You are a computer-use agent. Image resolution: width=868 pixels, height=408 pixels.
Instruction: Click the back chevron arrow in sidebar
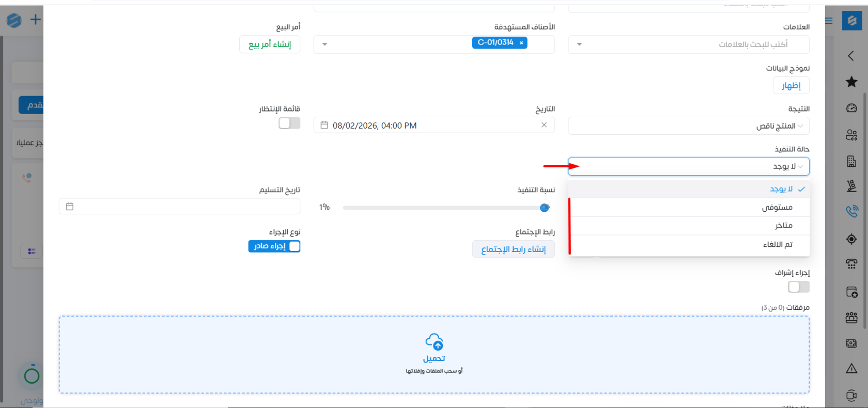point(851,56)
